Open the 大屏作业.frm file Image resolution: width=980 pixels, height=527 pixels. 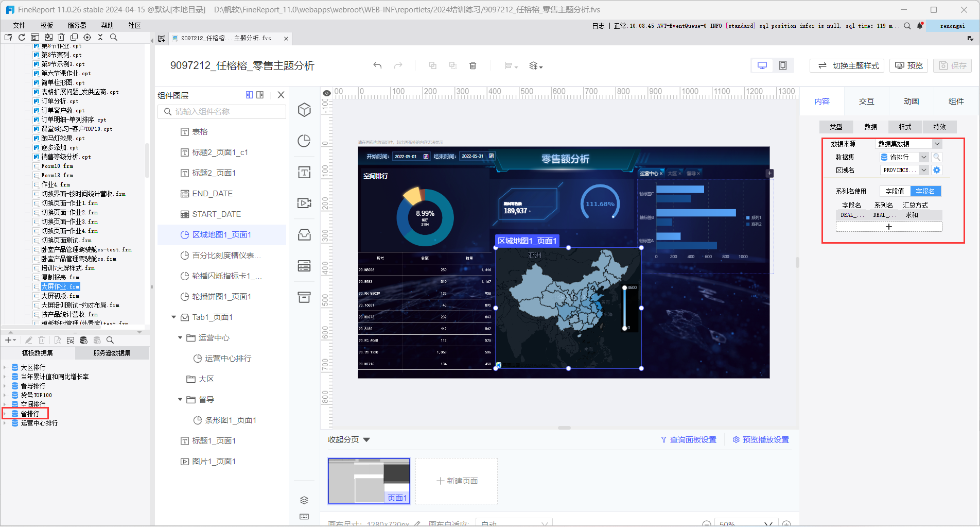point(60,286)
